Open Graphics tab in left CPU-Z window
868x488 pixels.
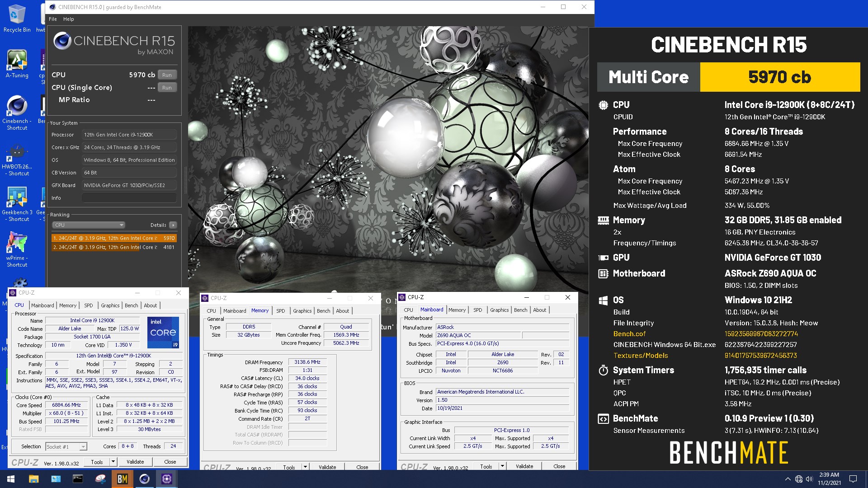pyautogui.click(x=110, y=305)
